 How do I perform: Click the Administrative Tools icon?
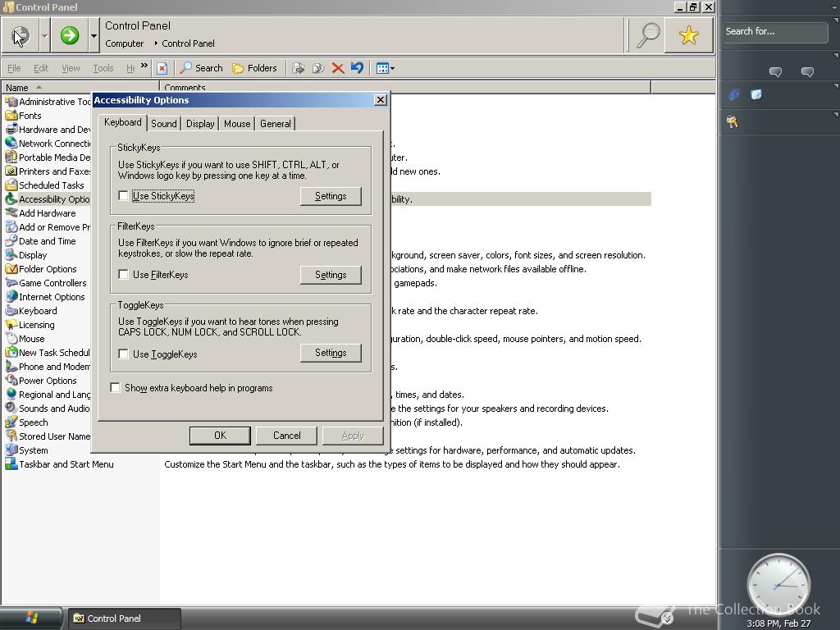11,101
